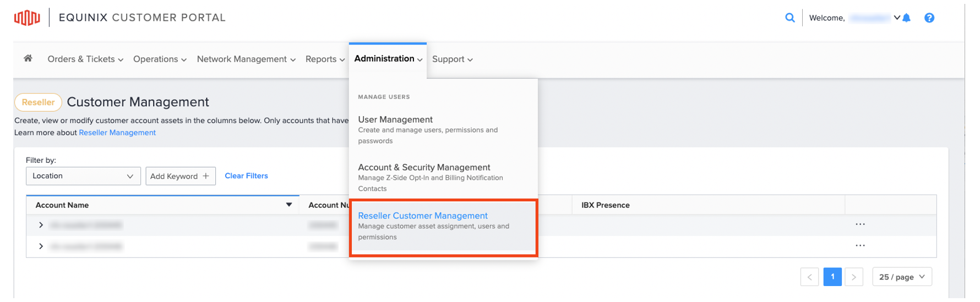Open the Reseller Management link

117,133
